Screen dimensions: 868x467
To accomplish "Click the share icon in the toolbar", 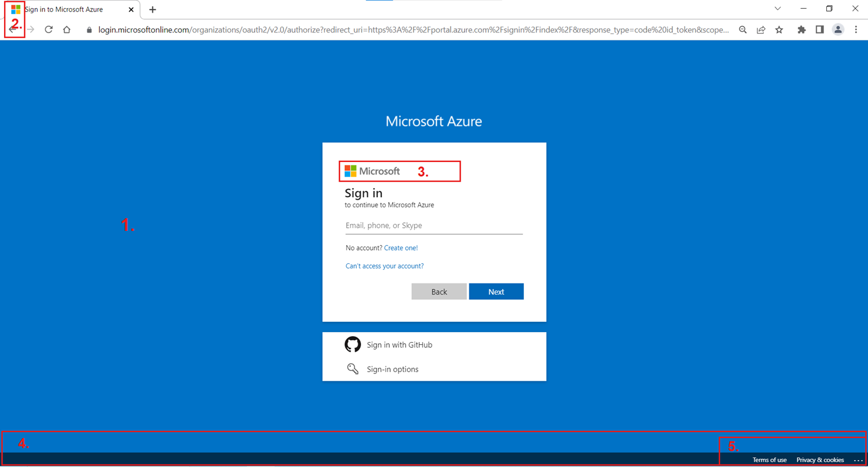I will point(761,30).
